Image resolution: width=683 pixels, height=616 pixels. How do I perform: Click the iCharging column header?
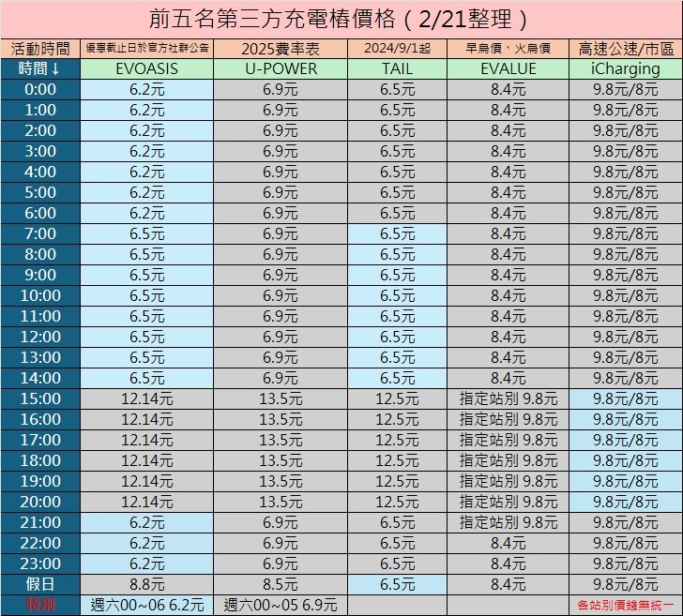[626, 68]
